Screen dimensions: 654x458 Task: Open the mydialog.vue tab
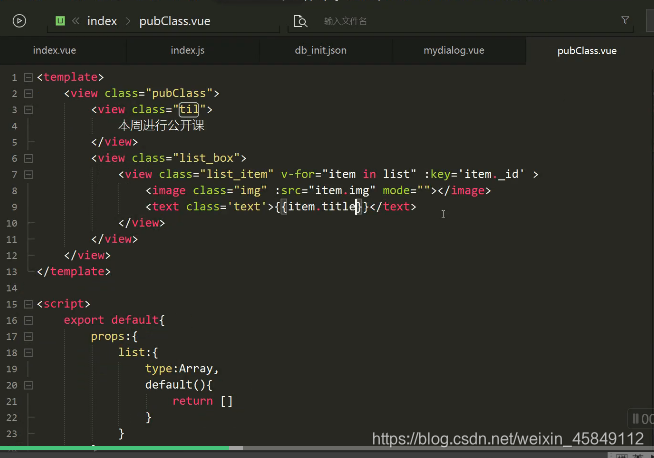[x=454, y=50]
